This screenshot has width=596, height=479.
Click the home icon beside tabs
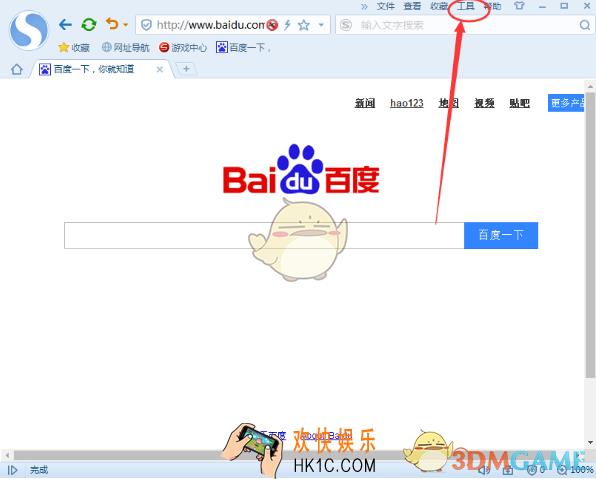point(17,70)
